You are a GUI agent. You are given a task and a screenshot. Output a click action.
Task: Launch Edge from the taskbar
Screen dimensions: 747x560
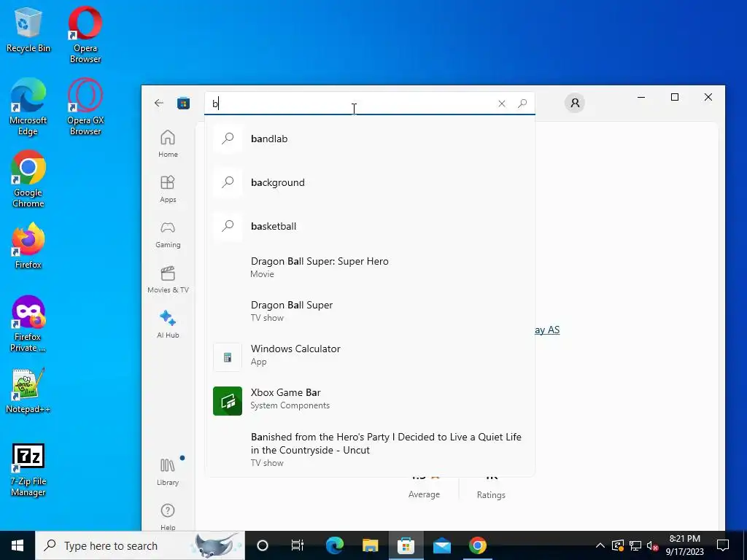tap(334, 545)
